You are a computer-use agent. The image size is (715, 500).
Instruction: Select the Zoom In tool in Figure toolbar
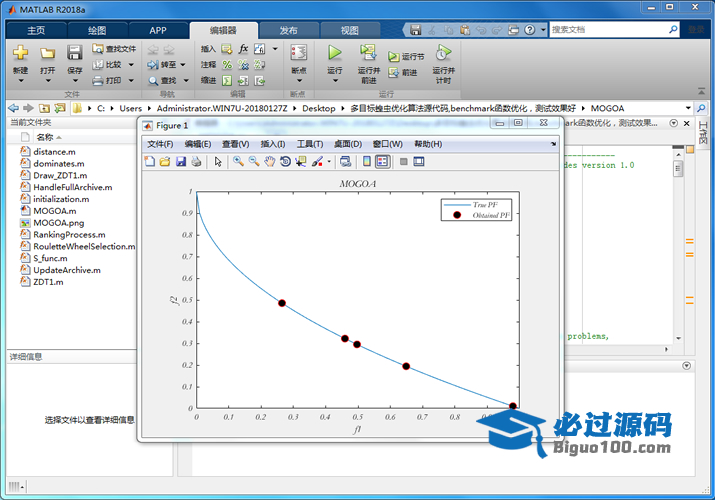point(238,161)
